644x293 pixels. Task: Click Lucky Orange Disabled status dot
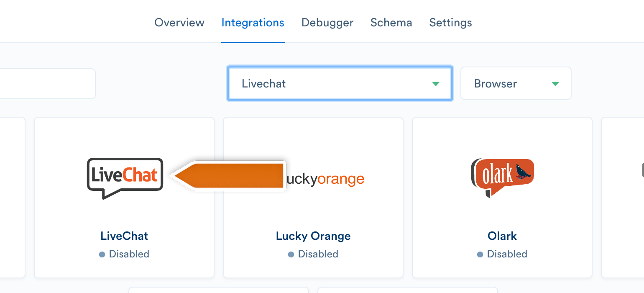tap(291, 254)
